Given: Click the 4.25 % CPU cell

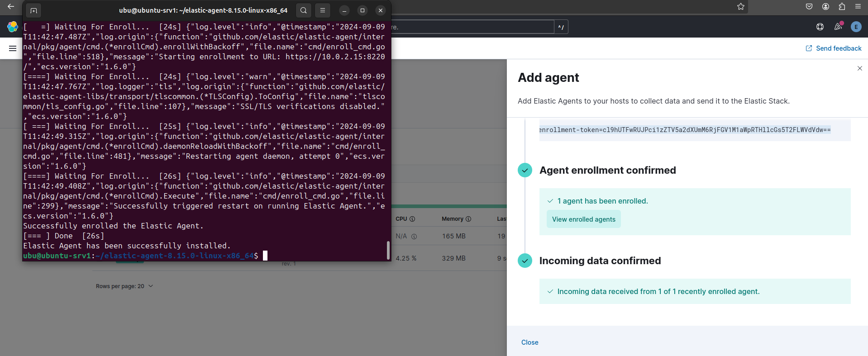Looking at the screenshot, I should point(406,258).
